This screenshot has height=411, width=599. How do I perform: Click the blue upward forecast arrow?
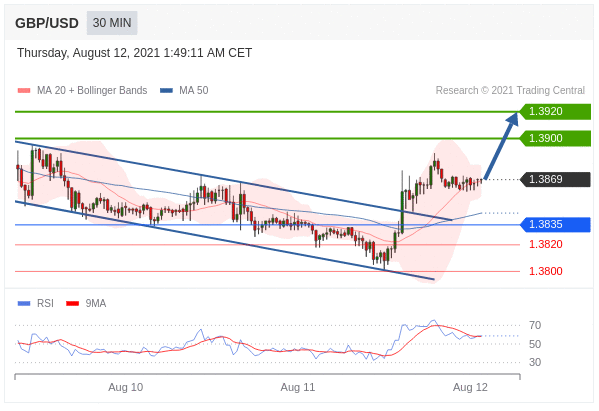coord(501,145)
